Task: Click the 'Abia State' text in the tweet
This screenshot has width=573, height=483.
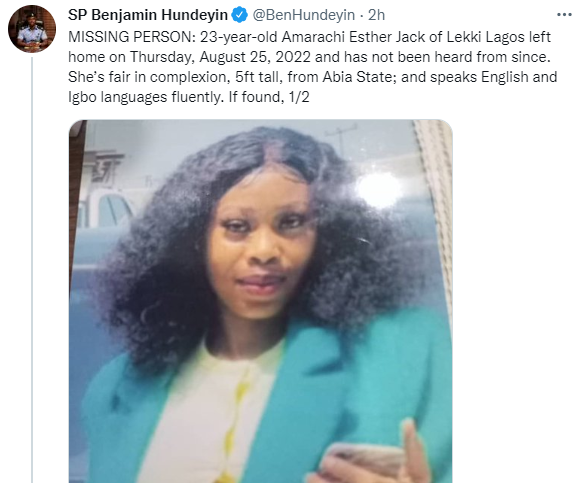Action: pos(357,77)
